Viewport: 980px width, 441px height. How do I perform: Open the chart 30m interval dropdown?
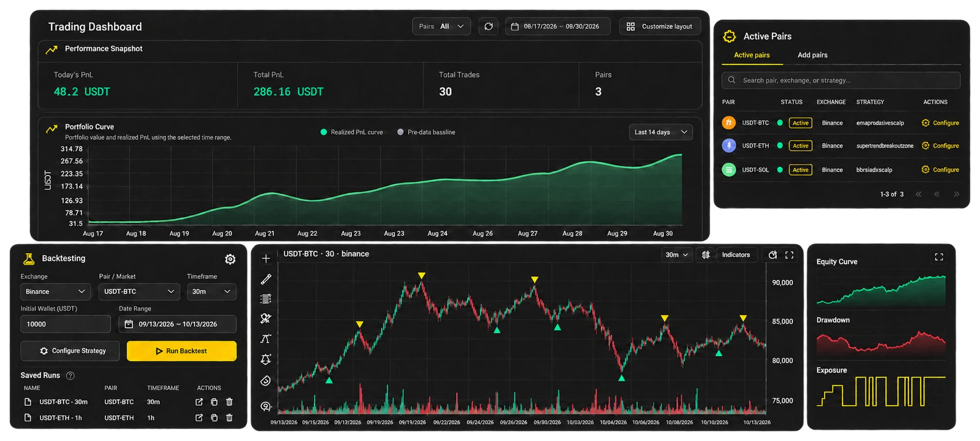pos(677,255)
